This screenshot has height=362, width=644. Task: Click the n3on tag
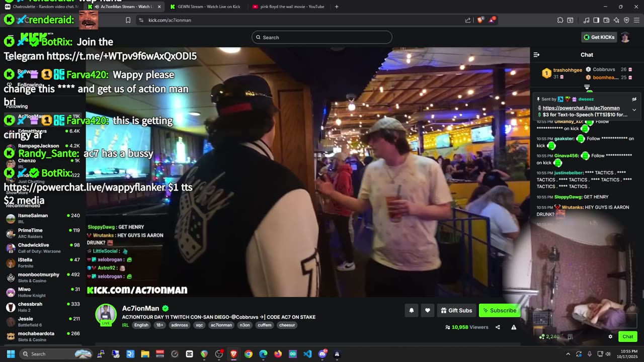click(x=245, y=325)
